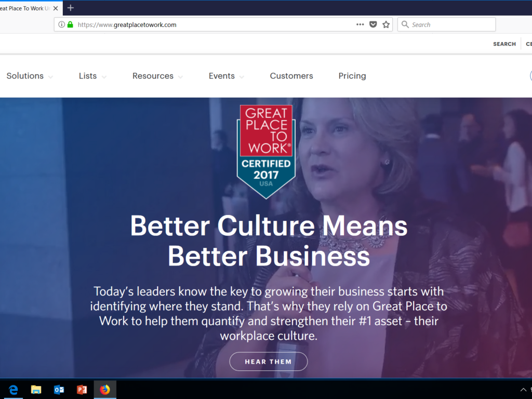Open File Explorer from the taskbar
Viewport: 532px width, 399px height.
tap(36, 390)
